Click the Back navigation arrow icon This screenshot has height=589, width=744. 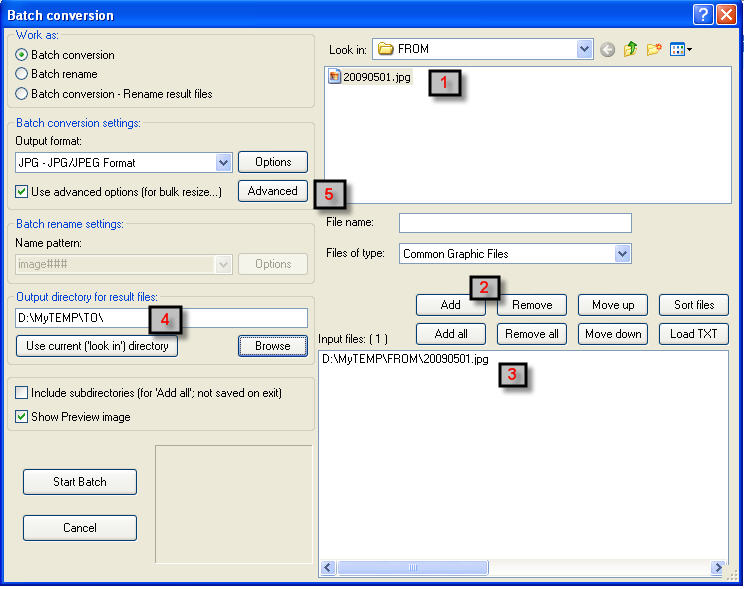click(x=608, y=49)
